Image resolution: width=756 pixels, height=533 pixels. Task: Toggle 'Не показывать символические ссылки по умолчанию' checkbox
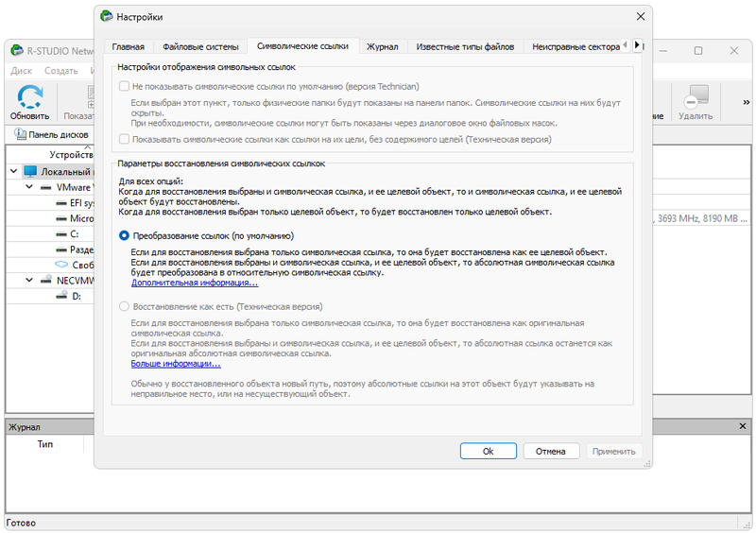click(x=124, y=86)
